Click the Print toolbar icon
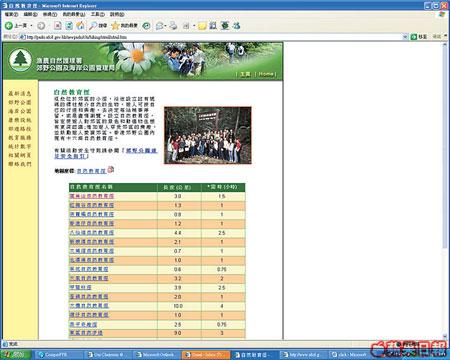The height and width of the screenshot is (360, 450). pyautogui.click(x=173, y=26)
